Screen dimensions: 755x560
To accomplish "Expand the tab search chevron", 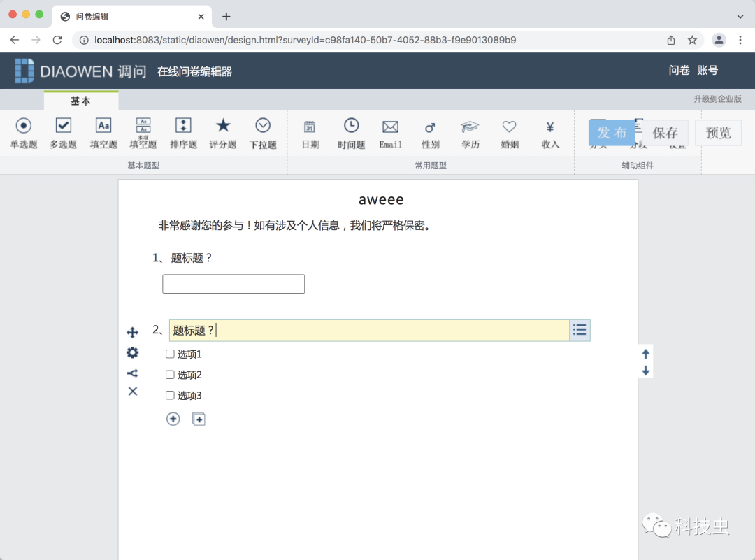I will tap(740, 17).
